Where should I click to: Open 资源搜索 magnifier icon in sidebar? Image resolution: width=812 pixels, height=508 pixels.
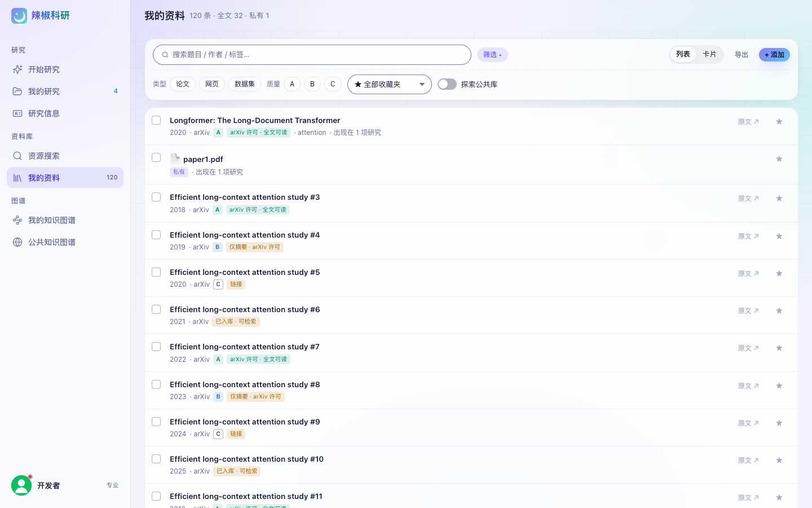(17, 156)
